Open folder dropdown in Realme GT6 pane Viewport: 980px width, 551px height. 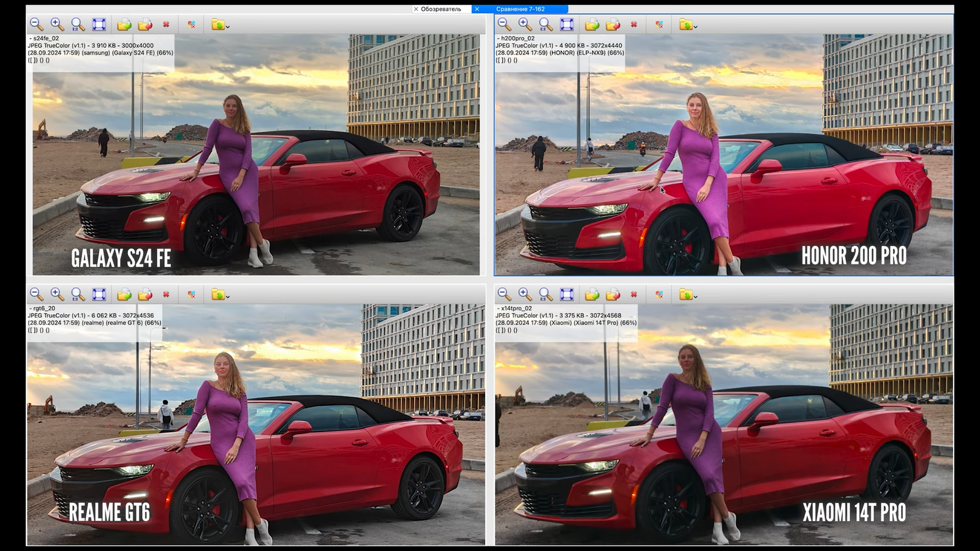point(221,295)
